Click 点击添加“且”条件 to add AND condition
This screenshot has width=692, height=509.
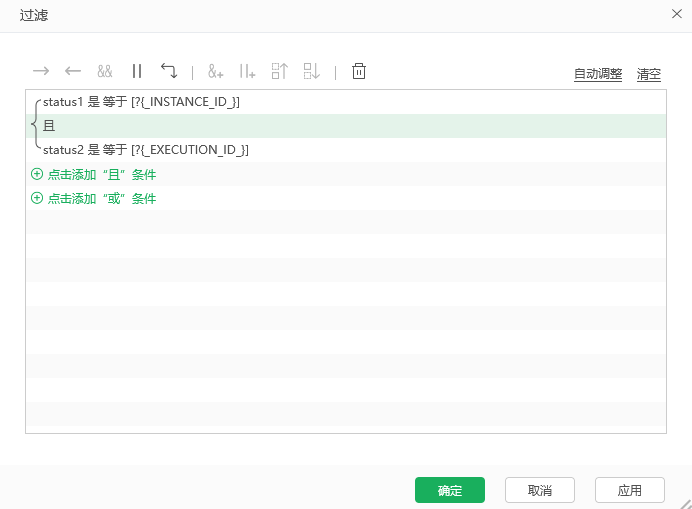click(x=94, y=174)
